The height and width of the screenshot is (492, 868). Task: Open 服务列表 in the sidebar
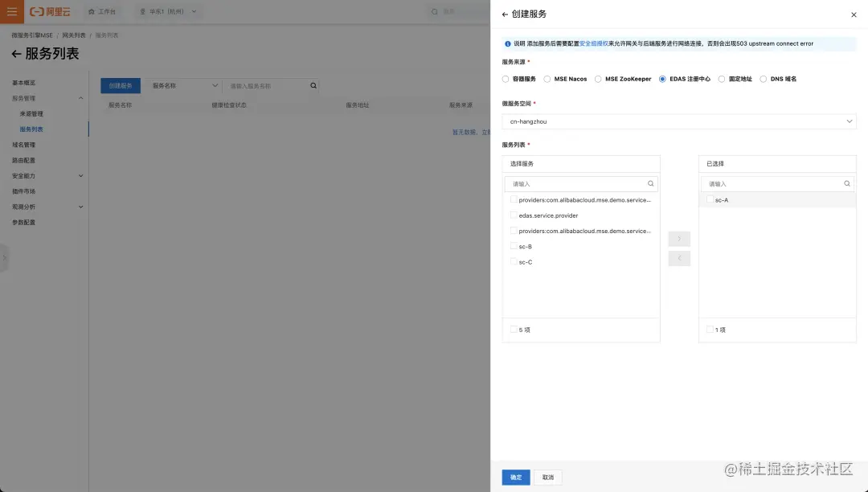pyautogui.click(x=31, y=129)
